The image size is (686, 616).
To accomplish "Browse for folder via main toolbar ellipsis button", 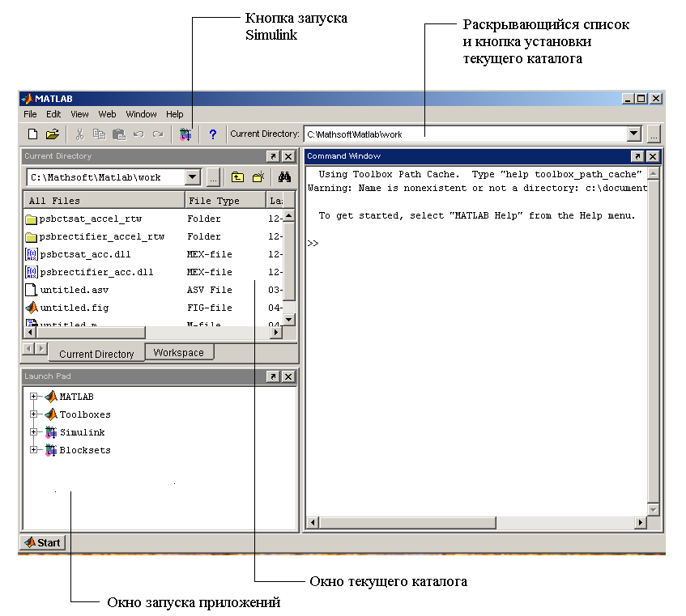I will click(x=654, y=134).
